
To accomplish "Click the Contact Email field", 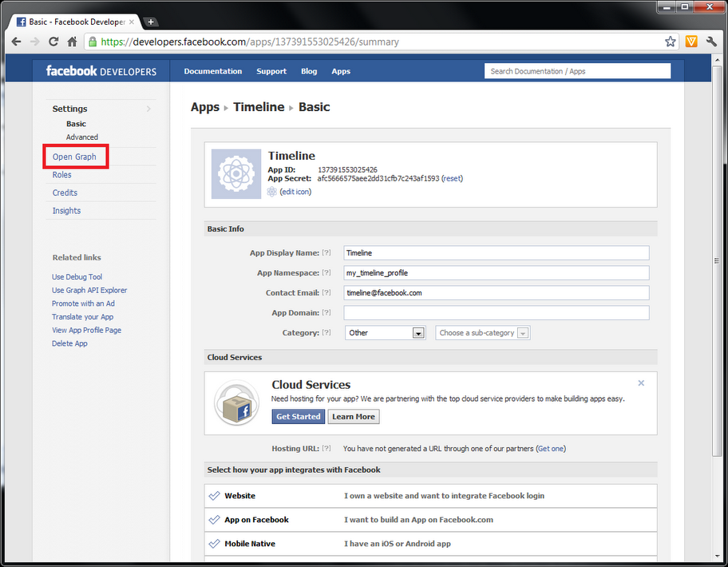I will click(497, 292).
